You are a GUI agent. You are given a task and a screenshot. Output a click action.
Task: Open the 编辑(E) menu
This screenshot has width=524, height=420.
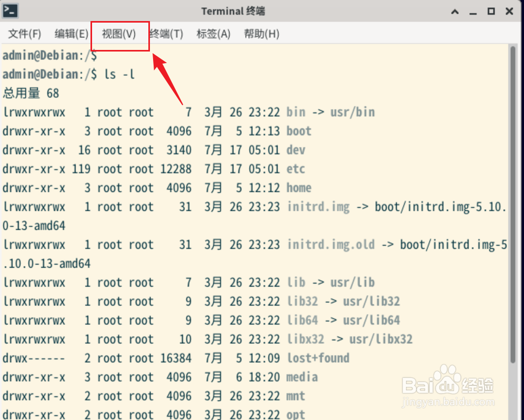[x=72, y=33]
